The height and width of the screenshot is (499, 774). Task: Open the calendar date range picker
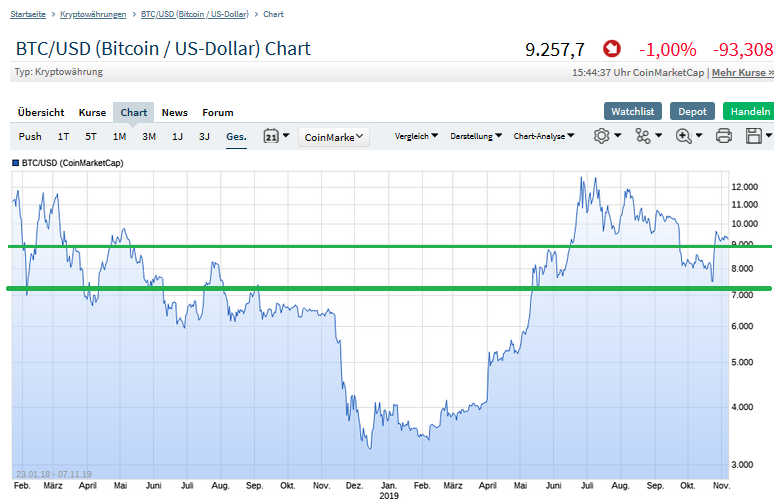click(275, 136)
